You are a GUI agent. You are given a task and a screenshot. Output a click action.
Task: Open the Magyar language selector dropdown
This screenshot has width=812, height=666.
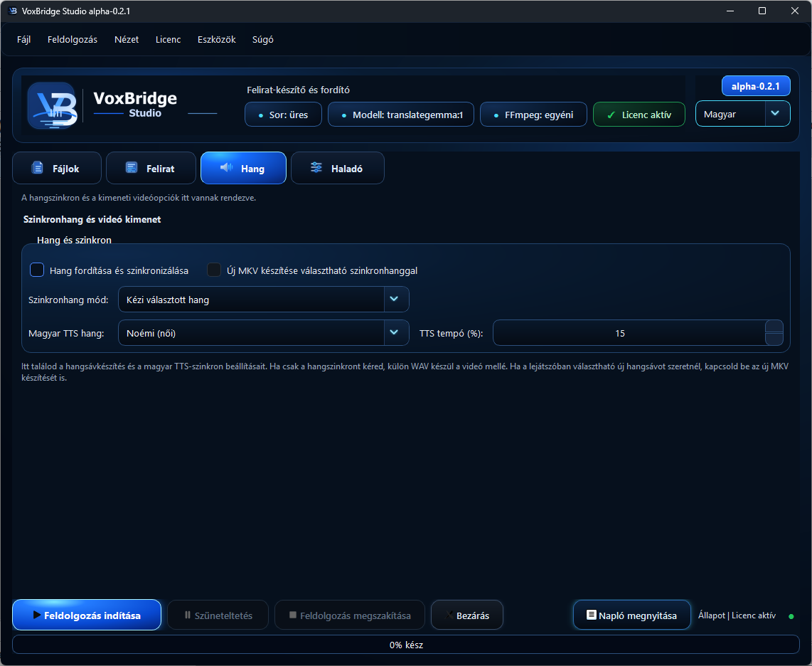[742, 114]
